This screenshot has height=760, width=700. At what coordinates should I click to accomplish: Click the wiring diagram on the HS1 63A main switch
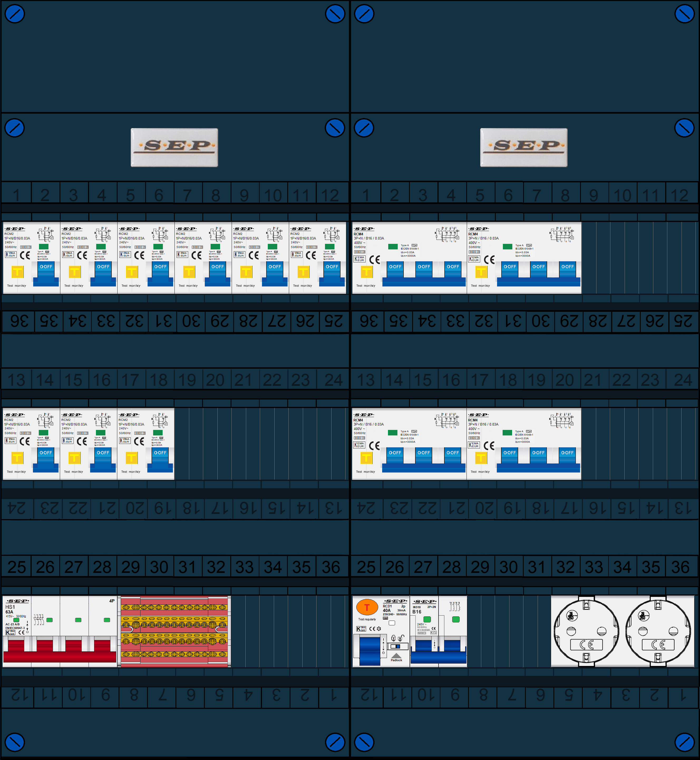tap(39, 620)
